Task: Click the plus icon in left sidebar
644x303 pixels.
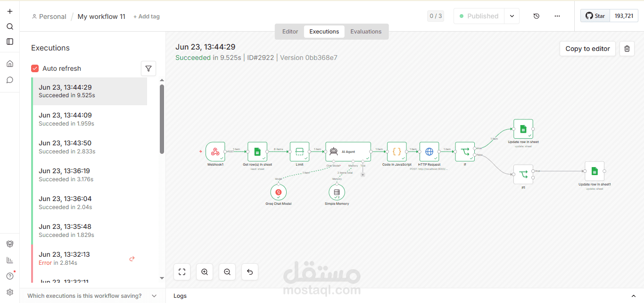Action: tap(10, 11)
